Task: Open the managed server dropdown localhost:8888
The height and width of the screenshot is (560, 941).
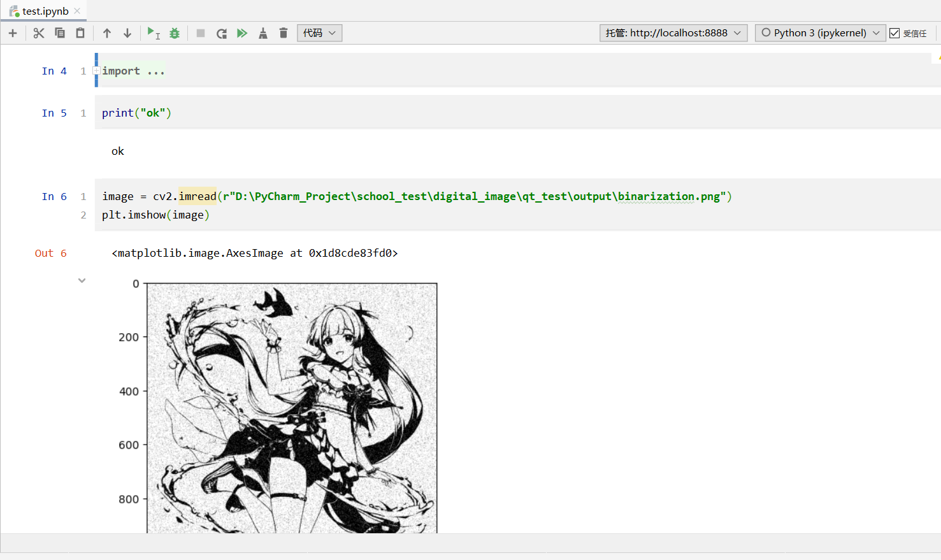Action: (x=673, y=33)
